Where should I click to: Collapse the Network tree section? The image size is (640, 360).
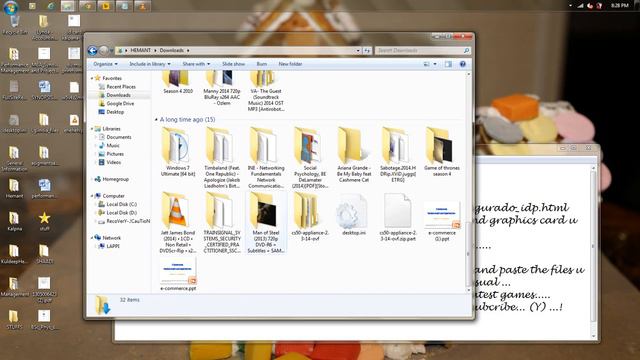pyautogui.click(x=92, y=238)
